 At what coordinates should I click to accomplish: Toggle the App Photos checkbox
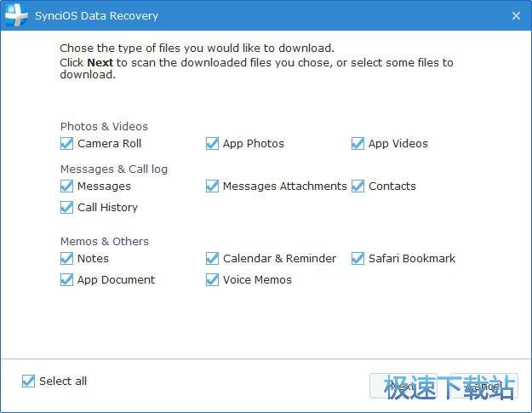tap(213, 144)
